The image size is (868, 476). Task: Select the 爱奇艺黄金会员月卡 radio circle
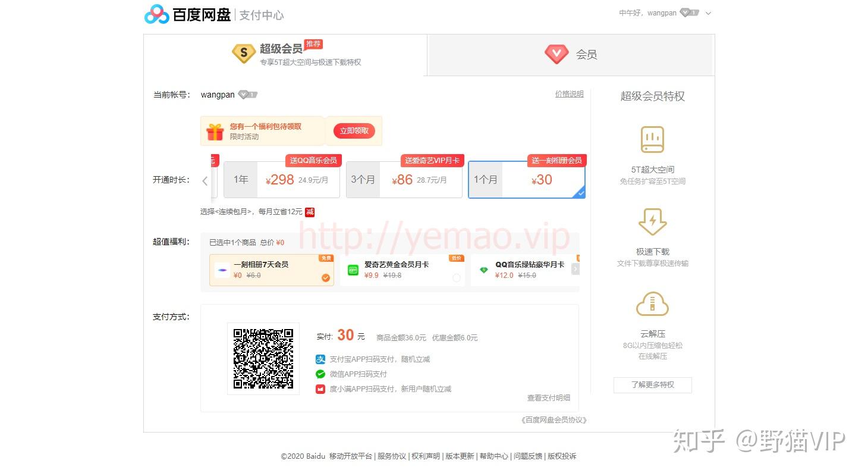[457, 278]
